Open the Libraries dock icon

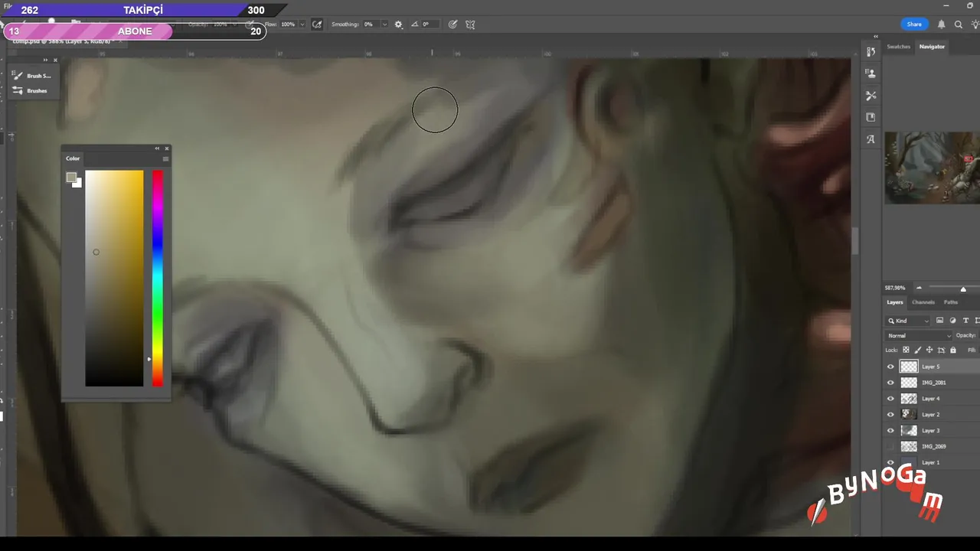click(871, 117)
